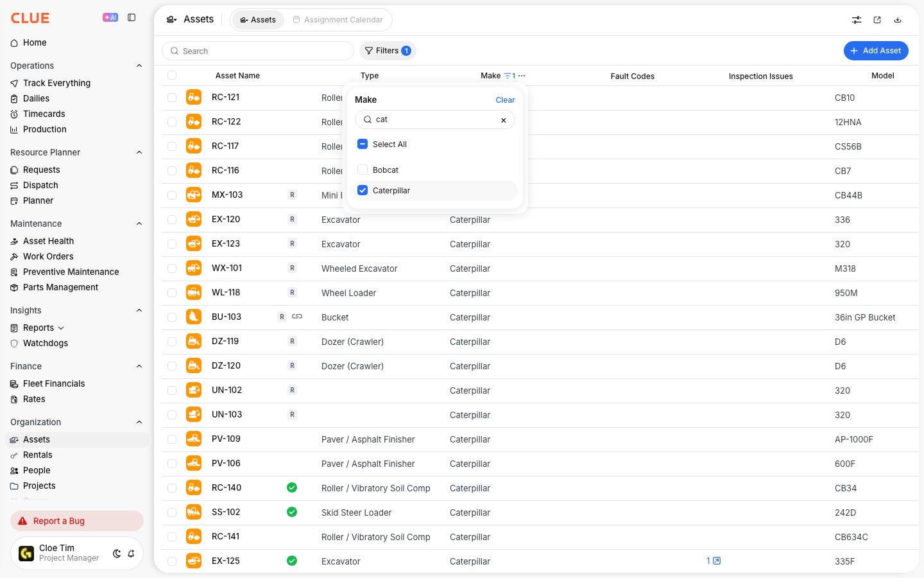This screenshot has height=578, width=924.
Task: Expand the Reports submenu
Action: (61, 328)
